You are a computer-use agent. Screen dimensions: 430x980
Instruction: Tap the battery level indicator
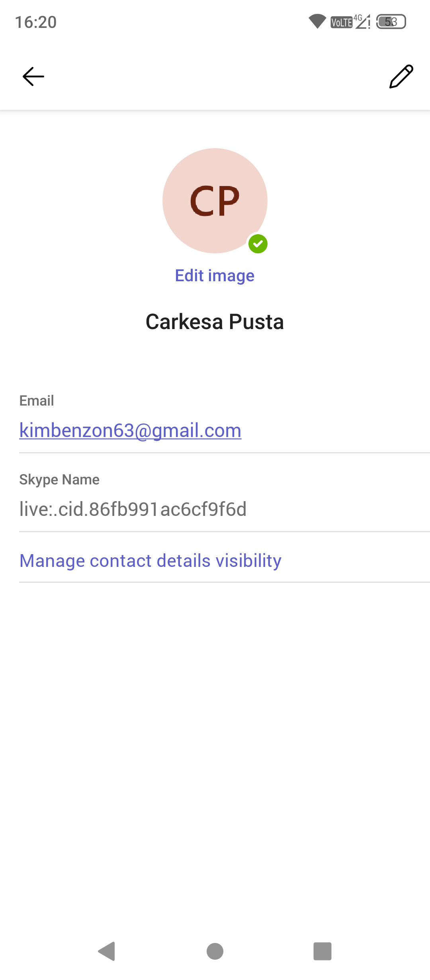tap(391, 22)
